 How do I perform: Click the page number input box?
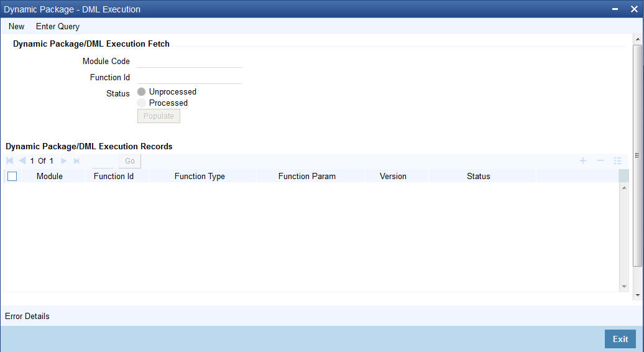103,161
